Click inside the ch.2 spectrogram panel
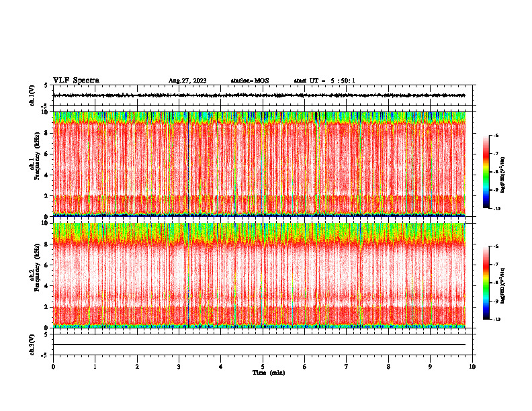Viewport: 532px width, 411px height. click(259, 275)
